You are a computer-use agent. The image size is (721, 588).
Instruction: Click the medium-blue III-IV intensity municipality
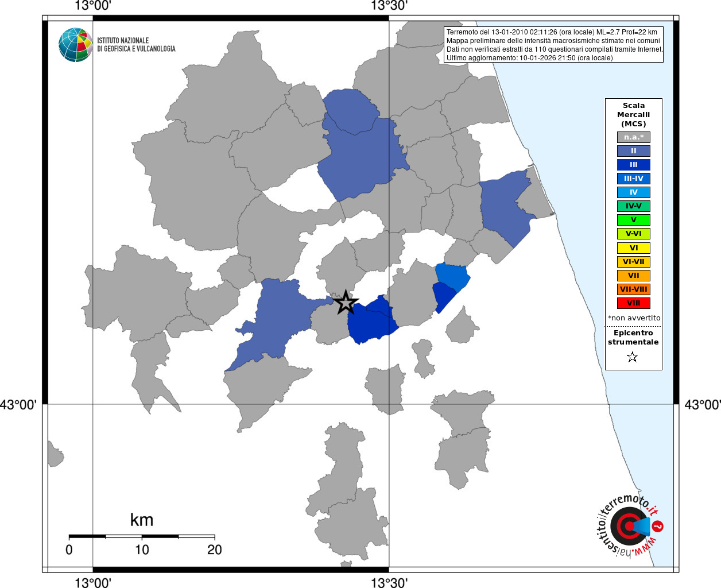click(453, 276)
